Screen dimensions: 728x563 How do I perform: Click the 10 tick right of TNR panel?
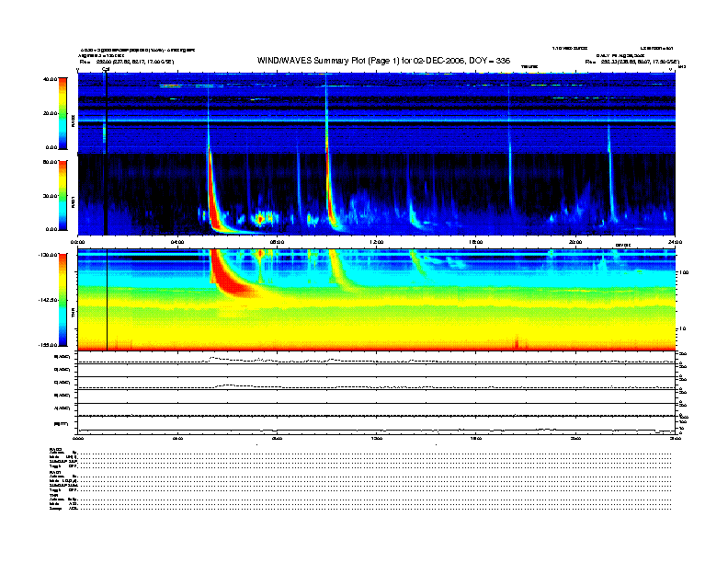tap(682, 328)
